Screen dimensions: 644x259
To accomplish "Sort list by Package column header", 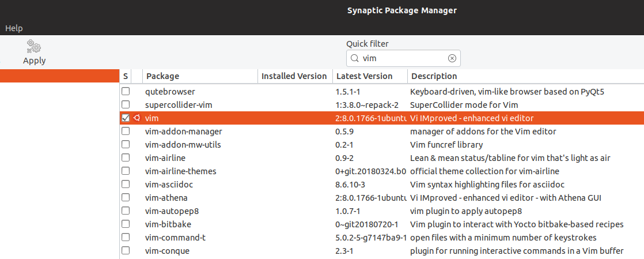I will (x=200, y=76).
